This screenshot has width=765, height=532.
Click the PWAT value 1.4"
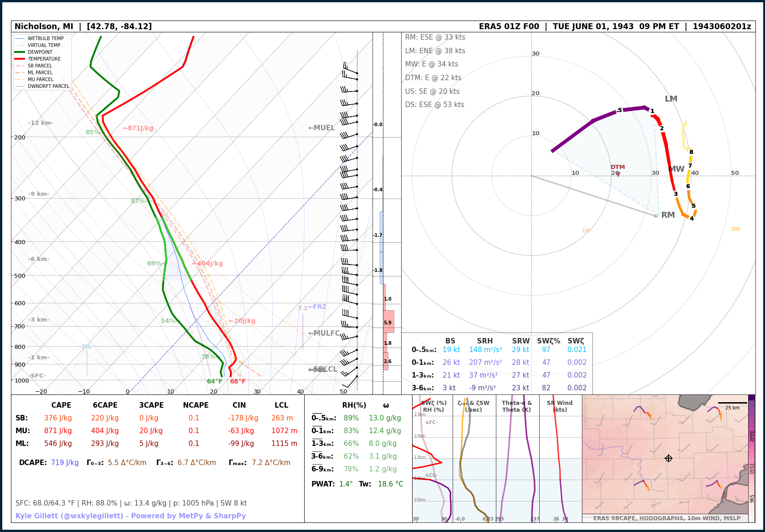346,484
